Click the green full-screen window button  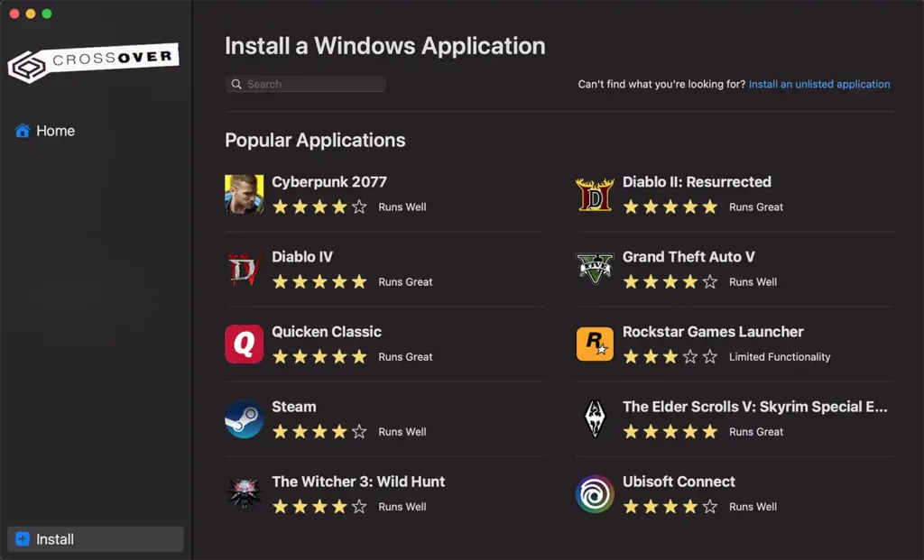point(47,14)
